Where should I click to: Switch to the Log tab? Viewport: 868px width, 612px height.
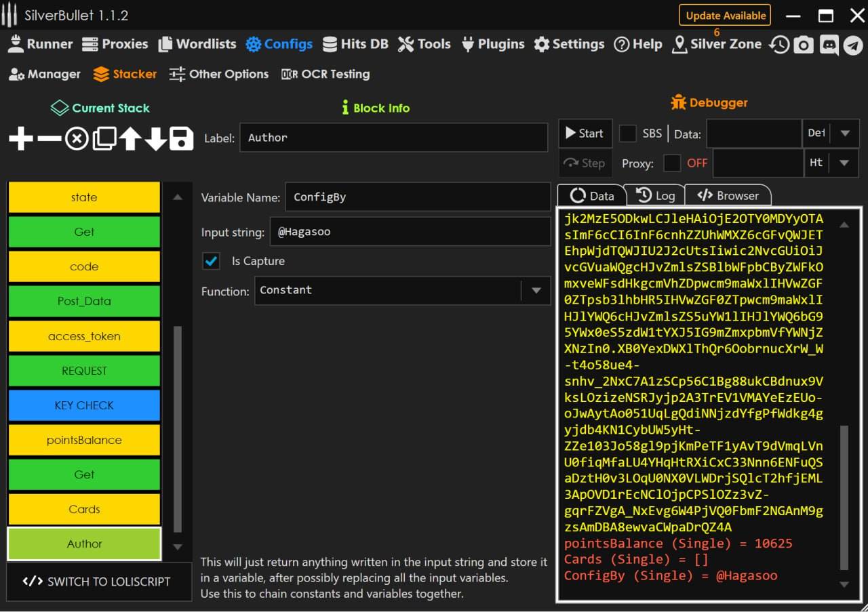pyautogui.click(x=654, y=196)
